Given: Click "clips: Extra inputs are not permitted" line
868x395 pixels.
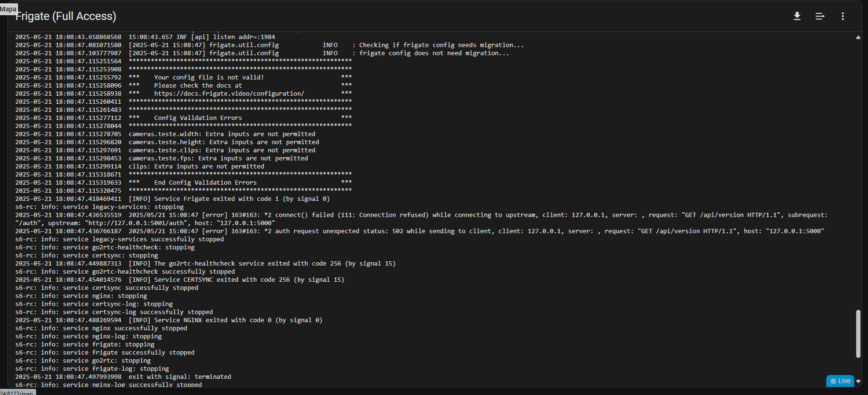Looking at the screenshot, I should click(139, 167).
